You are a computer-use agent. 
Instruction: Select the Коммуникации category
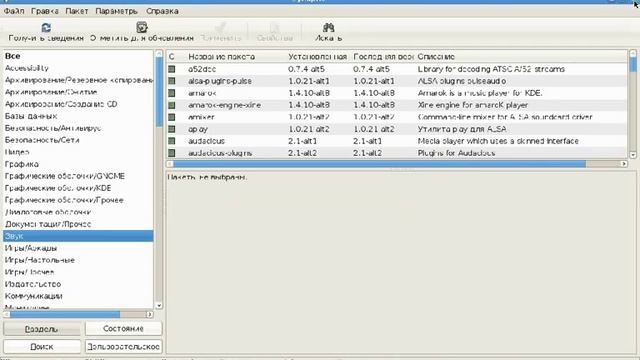coord(78,296)
